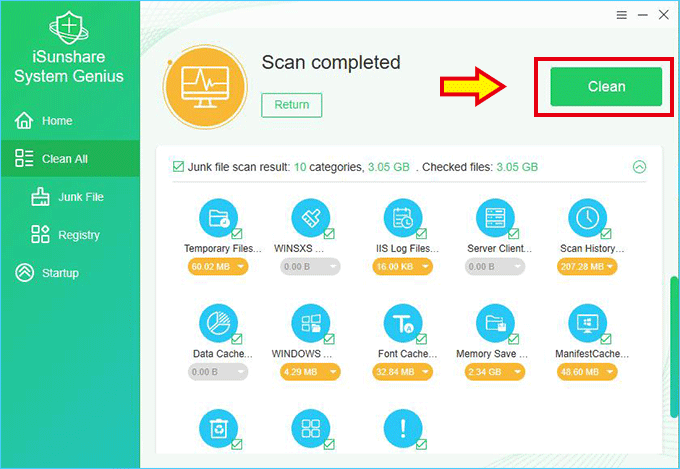Click the Startup up-arrow icon
Screen dimensions: 680x469
(x=24, y=272)
